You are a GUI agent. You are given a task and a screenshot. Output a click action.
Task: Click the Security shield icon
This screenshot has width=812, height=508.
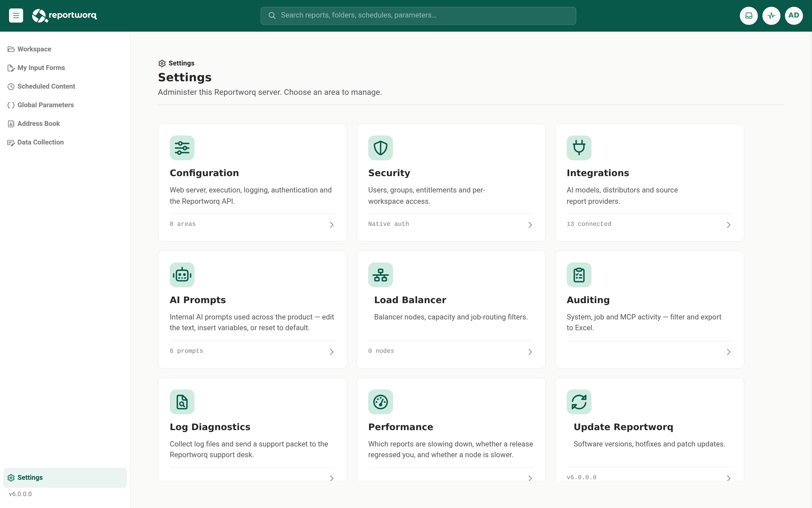click(x=381, y=148)
